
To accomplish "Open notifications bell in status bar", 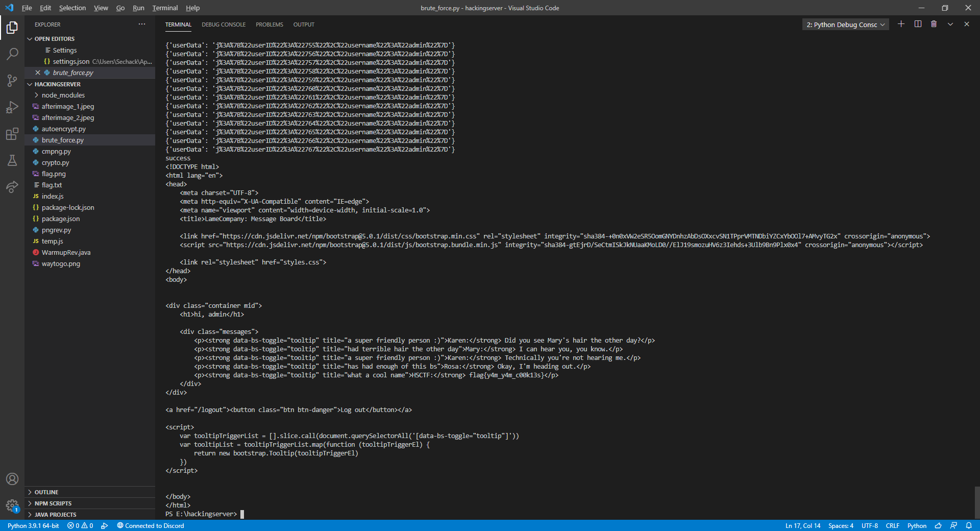I will click(969, 525).
